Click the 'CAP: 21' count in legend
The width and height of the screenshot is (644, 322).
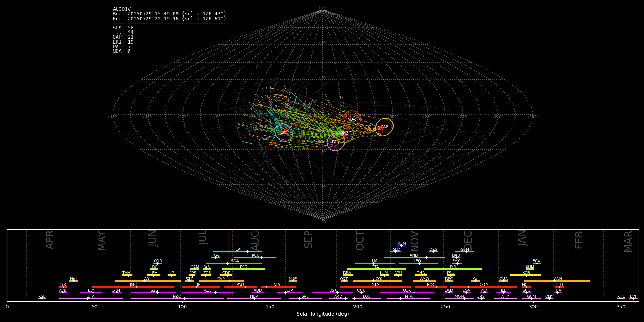(x=123, y=37)
